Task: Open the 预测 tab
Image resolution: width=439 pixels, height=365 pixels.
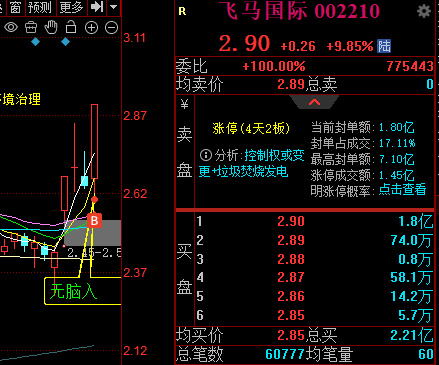Action: click(39, 7)
